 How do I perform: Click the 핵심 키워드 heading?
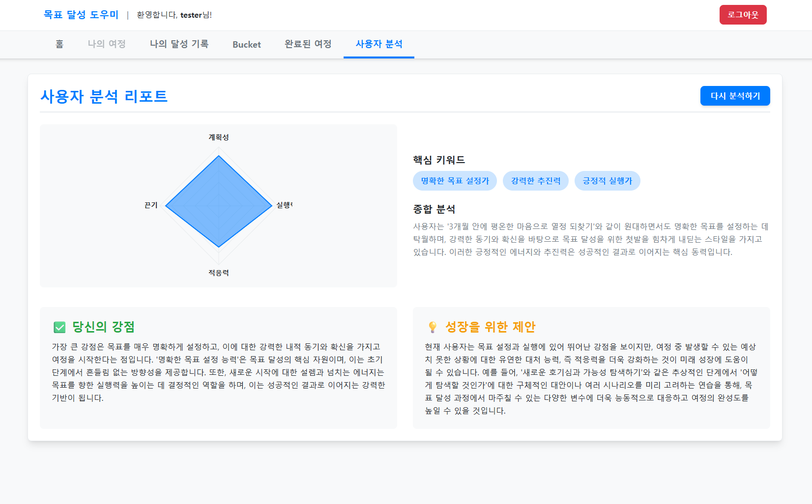tap(439, 160)
